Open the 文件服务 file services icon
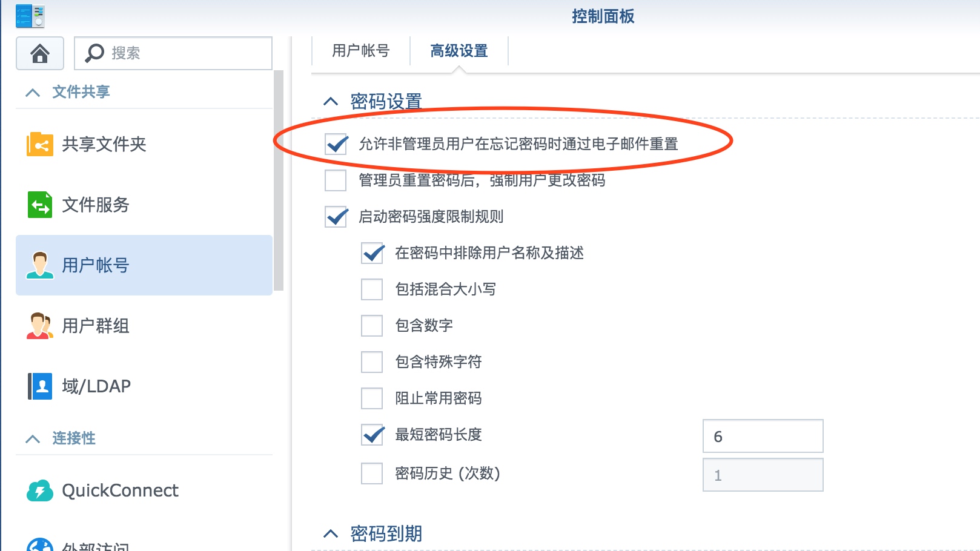The image size is (980, 551). coord(40,205)
